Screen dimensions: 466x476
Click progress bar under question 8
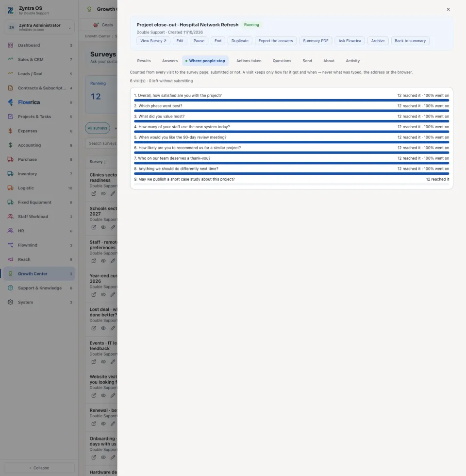click(x=292, y=174)
